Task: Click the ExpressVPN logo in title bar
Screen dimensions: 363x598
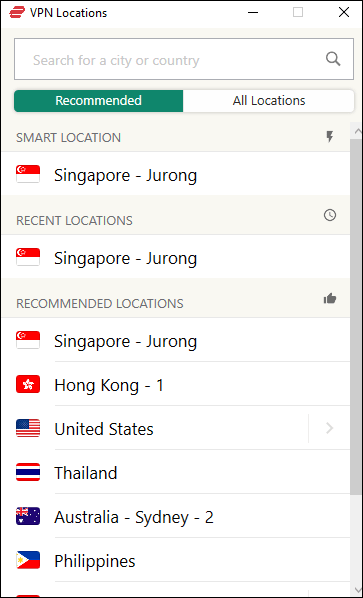Action: [x=17, y=13]
